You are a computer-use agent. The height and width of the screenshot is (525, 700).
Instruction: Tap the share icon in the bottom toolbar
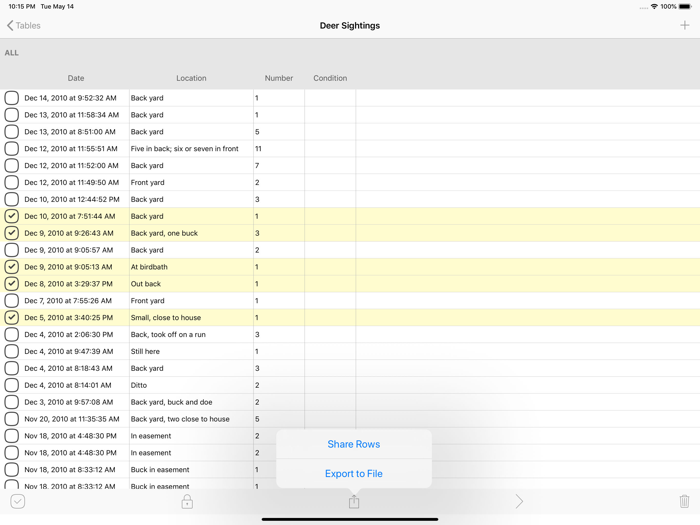click(354, 501)
